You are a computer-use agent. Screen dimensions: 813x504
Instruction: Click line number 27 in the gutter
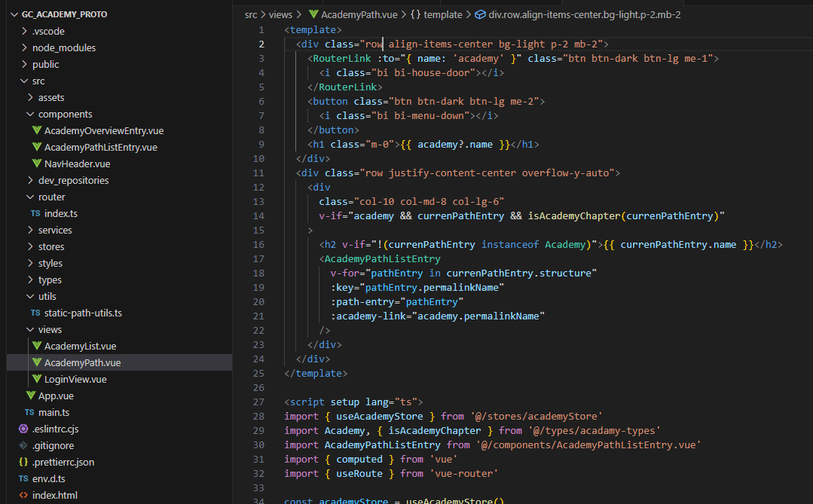[258, 402]
